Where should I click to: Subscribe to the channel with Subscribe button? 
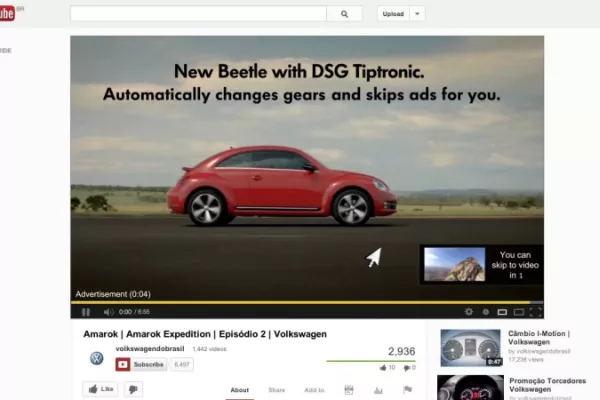141,364
